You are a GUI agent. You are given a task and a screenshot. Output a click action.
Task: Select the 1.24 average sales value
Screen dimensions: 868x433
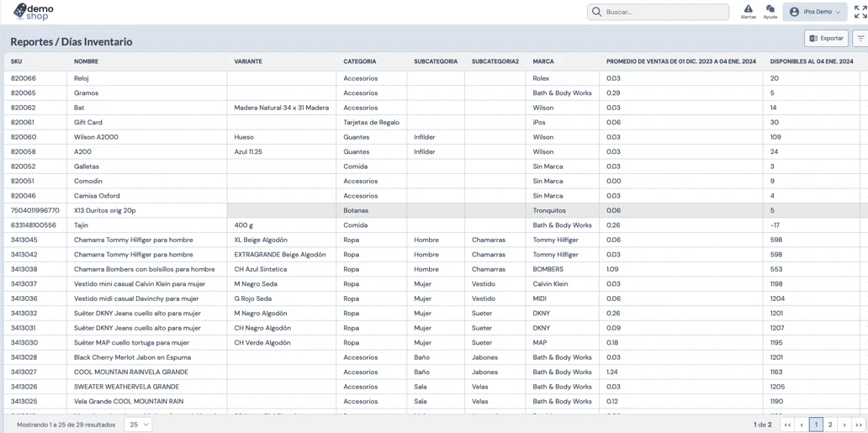point(612,372)
